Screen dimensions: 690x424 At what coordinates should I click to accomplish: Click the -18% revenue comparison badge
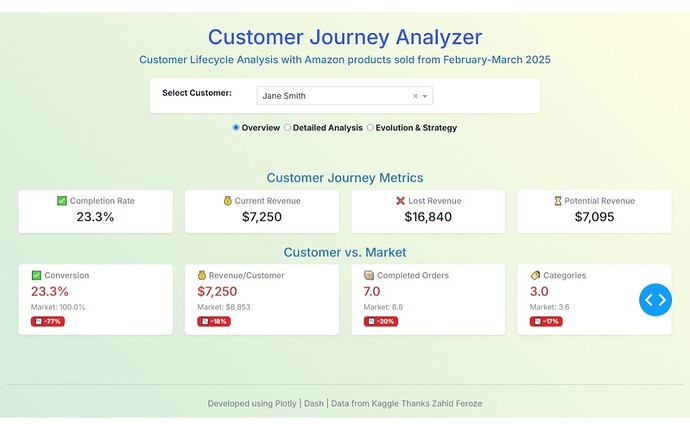point(214,321)
